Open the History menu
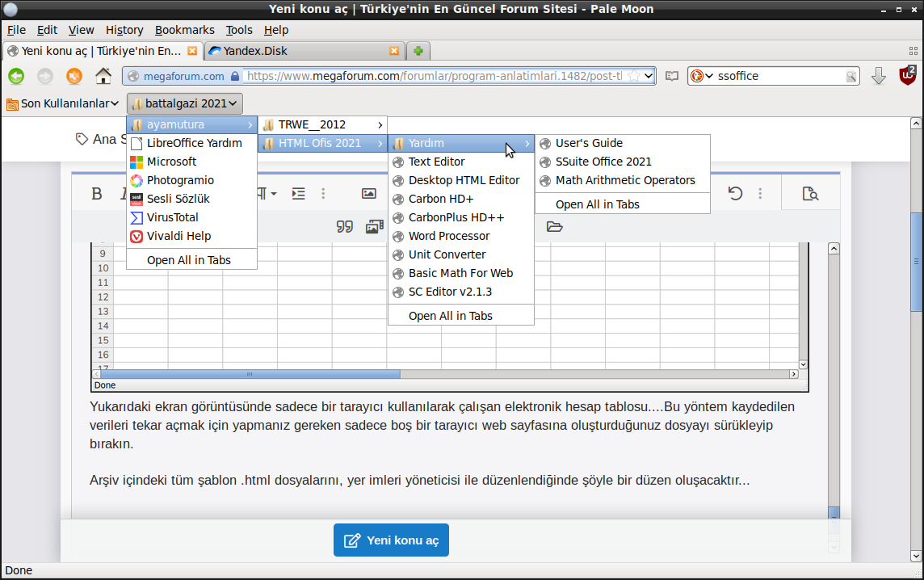Viewport: 924px width, 580px height. (124, 30)
